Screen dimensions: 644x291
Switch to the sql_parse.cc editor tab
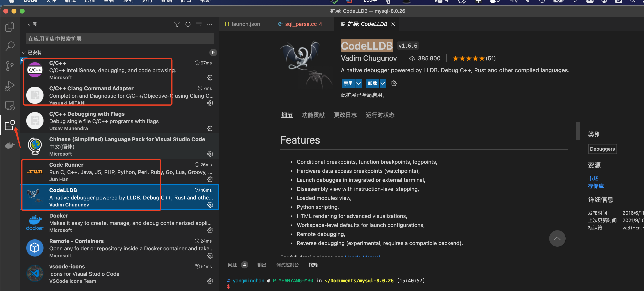(x=300, y=24)
